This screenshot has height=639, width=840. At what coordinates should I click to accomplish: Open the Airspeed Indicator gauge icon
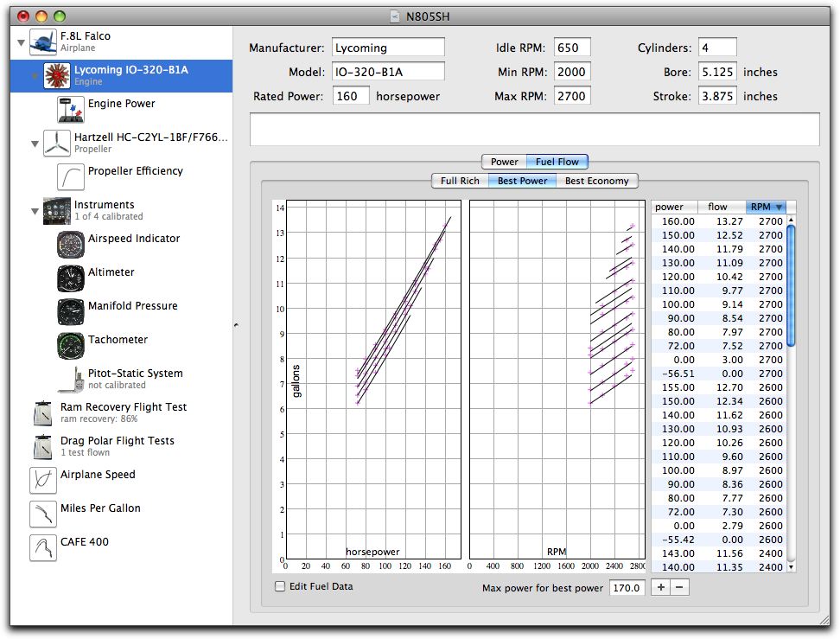(x=71, y=245)
